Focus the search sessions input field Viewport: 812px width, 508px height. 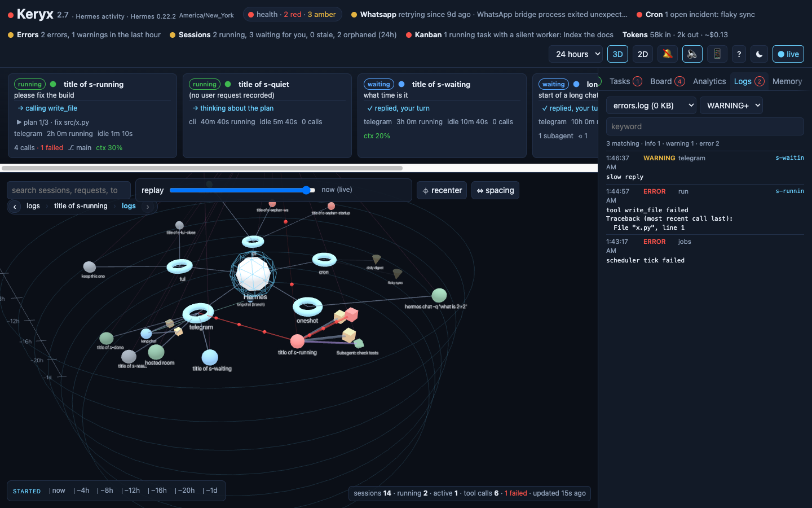click(x=69, y=190)
